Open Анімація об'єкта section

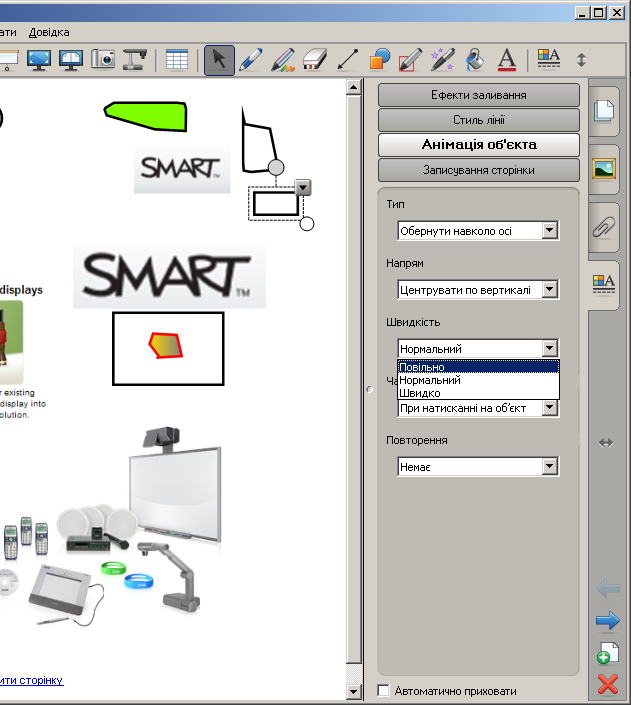(479, 144)
